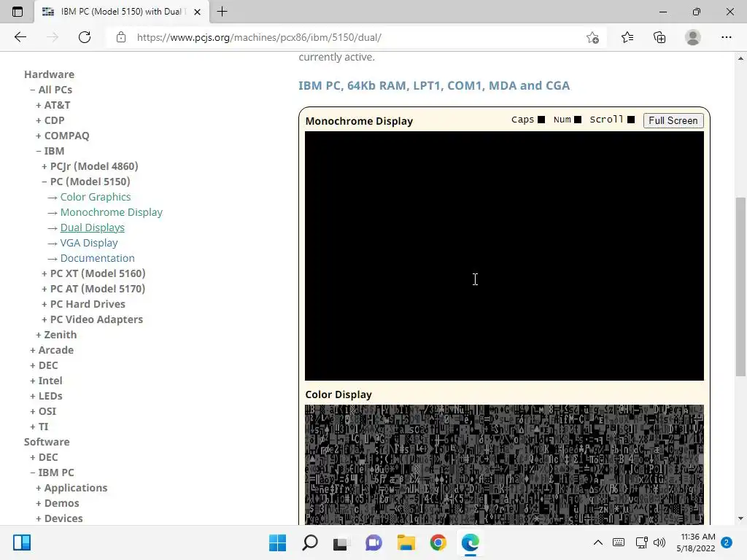The height and width of the screenshot is (560, 747).
Task: Open the Collections icon
Action: click(659, 37)
